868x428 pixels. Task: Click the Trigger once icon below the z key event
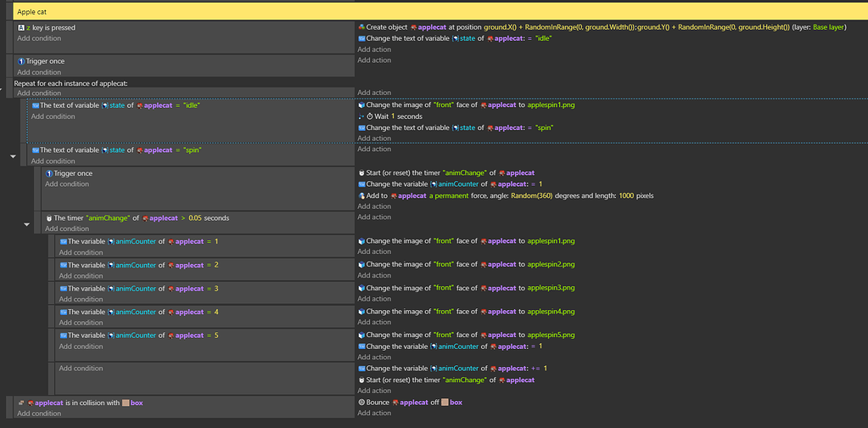click(x=21, y=61)
